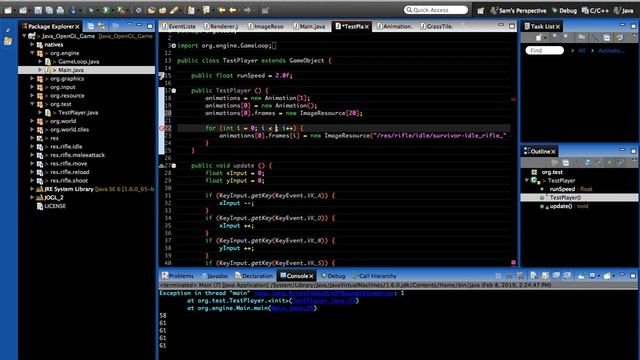Click the pencil annotation icon in the main toolbar
Image resolution: width=640 pixels, height=360 pixels.
coord(174,10)
